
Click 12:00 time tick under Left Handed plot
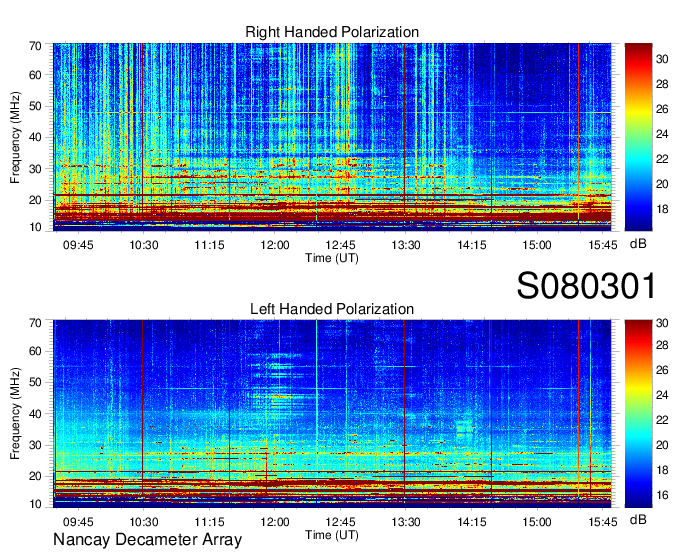pyautogui.click(x=275, y=522)
